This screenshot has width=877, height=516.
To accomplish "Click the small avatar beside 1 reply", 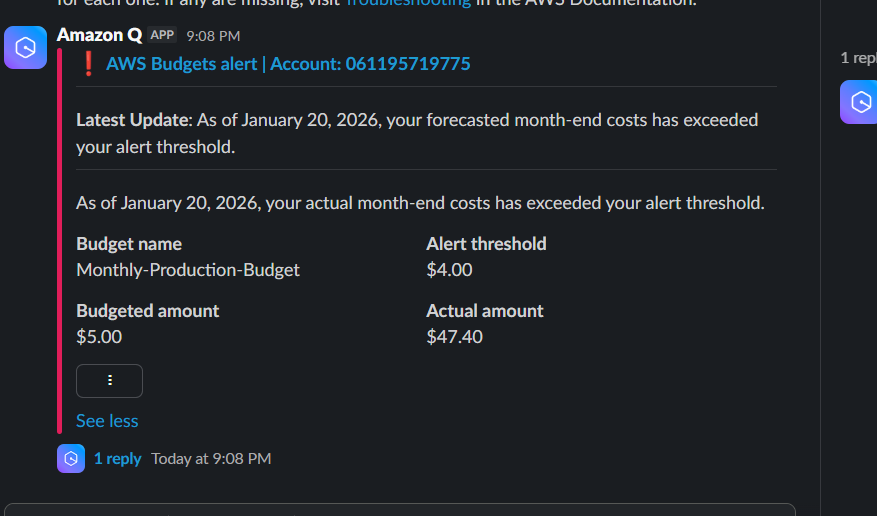I will (71, 458).
